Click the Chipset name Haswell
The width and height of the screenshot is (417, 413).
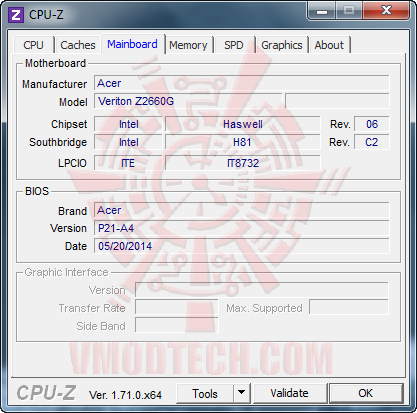click(x=242, y=124)
